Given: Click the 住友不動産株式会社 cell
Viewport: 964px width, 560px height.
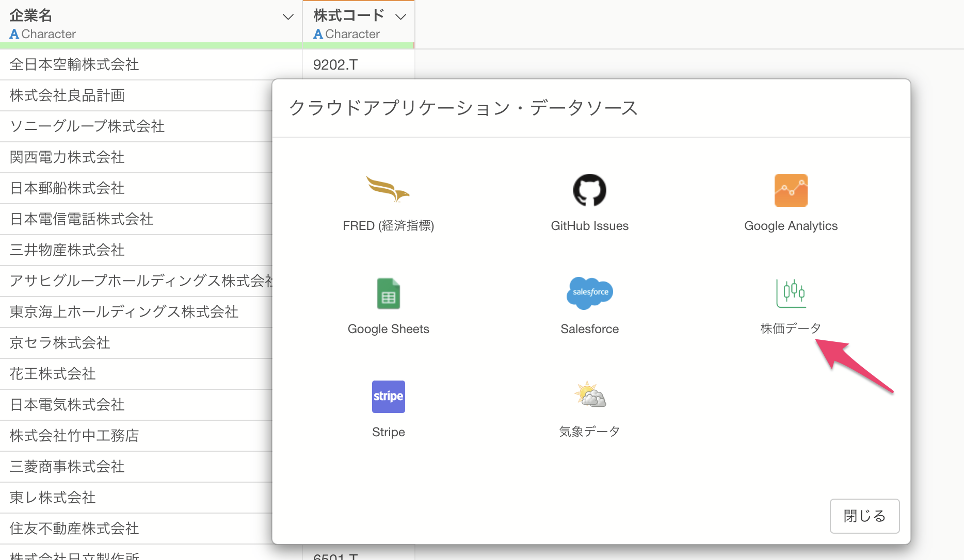Looking at the screenshot, I should [74, 529].
